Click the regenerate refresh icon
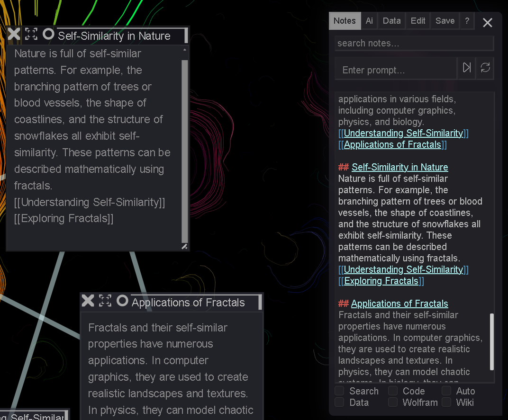508x420 pixels. coord(485,68)
